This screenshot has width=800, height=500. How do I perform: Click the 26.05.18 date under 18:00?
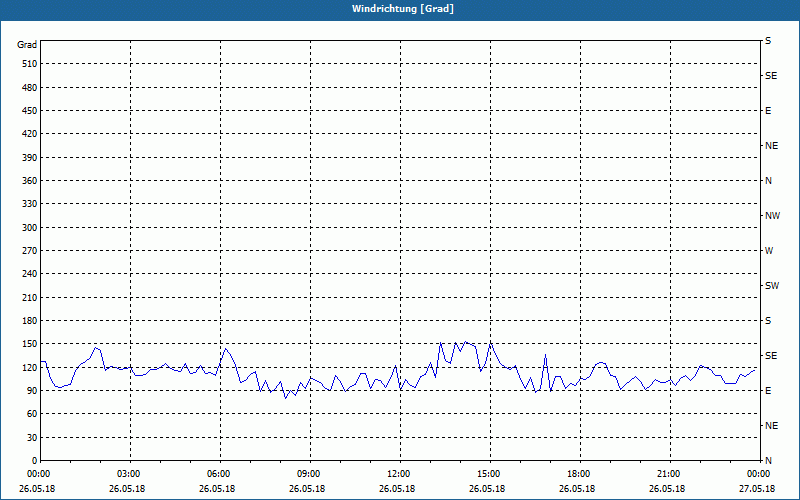(577, 489)
